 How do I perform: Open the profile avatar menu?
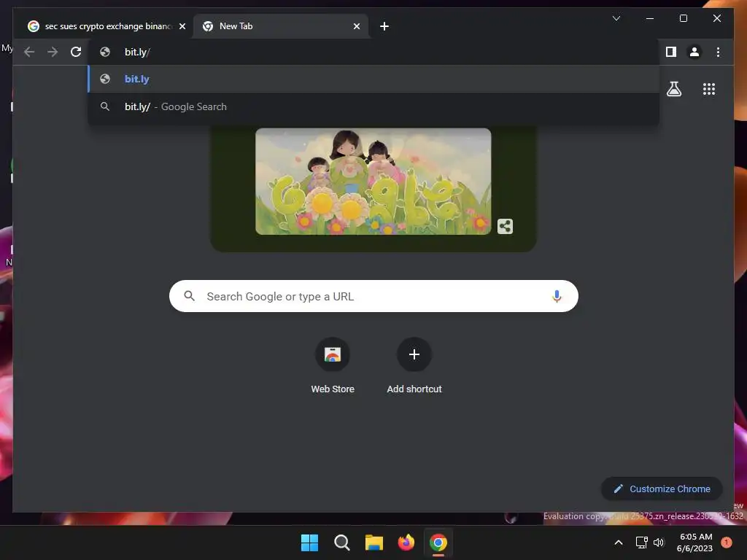click(x=694, y=52)
